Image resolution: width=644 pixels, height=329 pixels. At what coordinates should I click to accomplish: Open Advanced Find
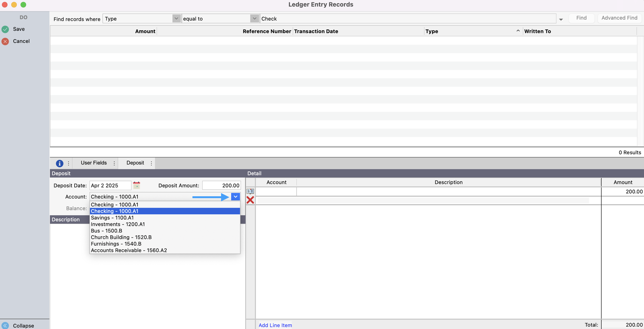click(x=619, y=18)
